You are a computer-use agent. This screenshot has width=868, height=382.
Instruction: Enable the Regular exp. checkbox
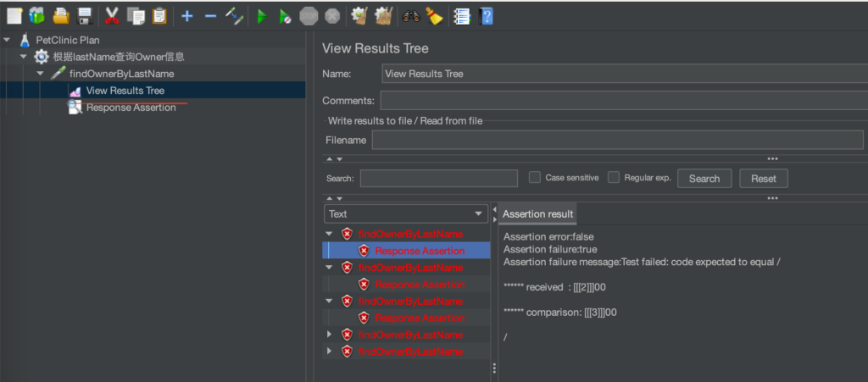pyautogui.click(x=614, y=178)
